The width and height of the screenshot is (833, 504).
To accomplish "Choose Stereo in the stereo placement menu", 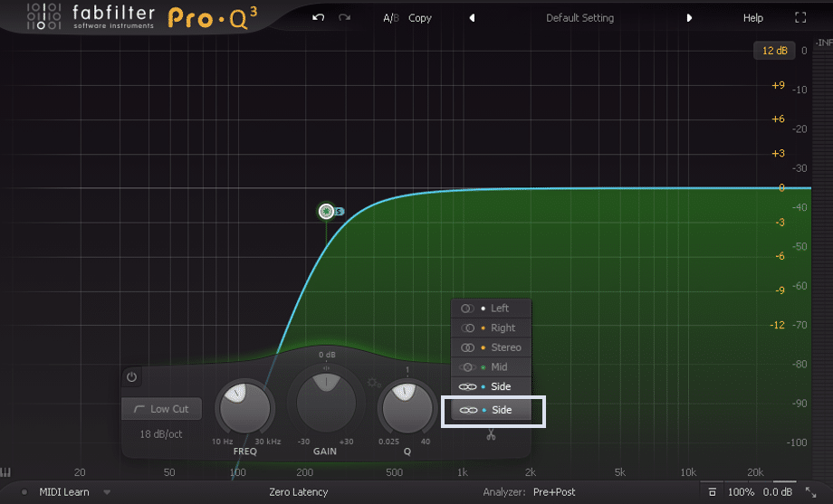I will pyautogui.click(x=491, y=347).
